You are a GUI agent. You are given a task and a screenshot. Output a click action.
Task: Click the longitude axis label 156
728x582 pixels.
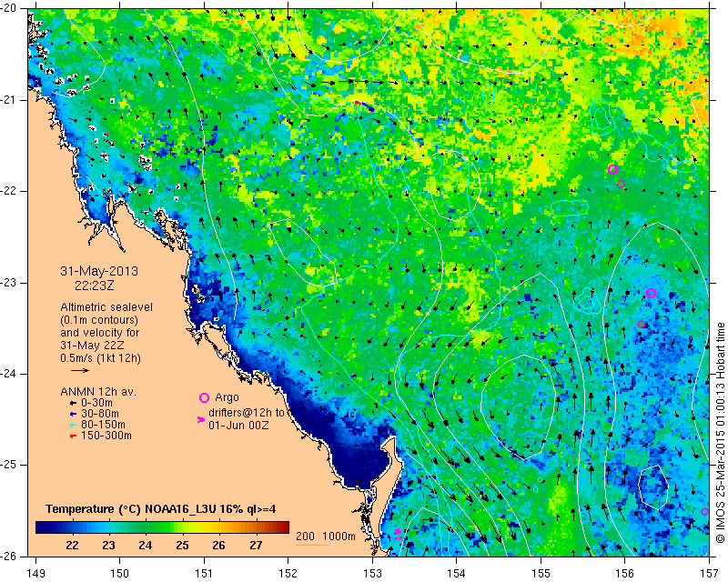[625, 574]
